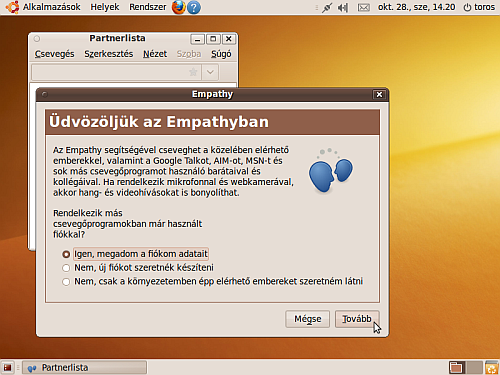
Task: Click the Empathy dialog title bar
Action: (212, 94)
